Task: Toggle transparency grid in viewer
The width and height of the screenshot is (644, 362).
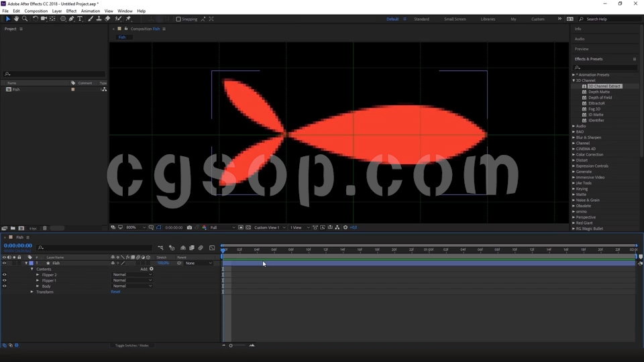Action: point(248,227)
